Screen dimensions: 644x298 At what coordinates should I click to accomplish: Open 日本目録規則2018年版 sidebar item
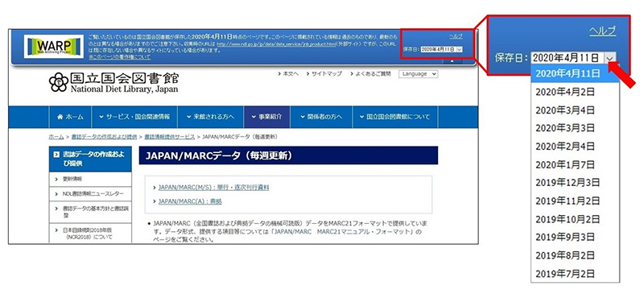[x=90, y=234]
